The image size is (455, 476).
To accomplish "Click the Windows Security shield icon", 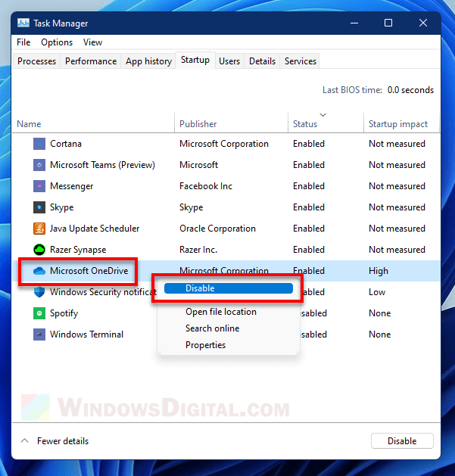I will [39, 292].
